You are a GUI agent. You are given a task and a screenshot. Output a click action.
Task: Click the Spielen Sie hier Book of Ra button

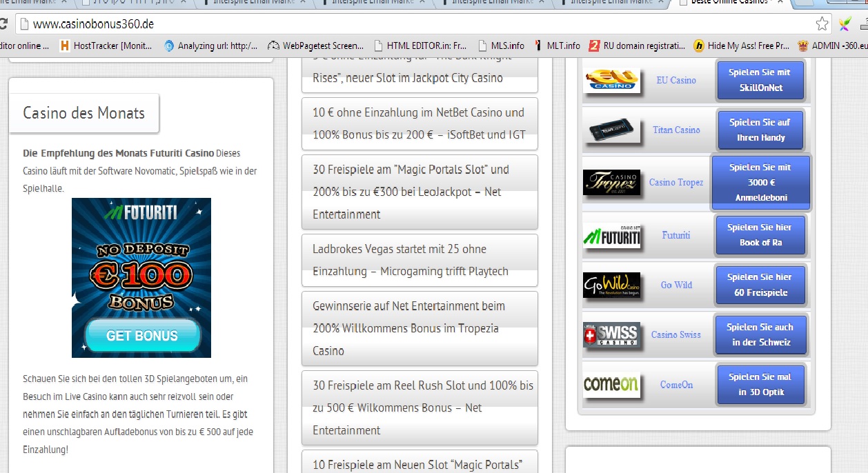coord(760,235)
